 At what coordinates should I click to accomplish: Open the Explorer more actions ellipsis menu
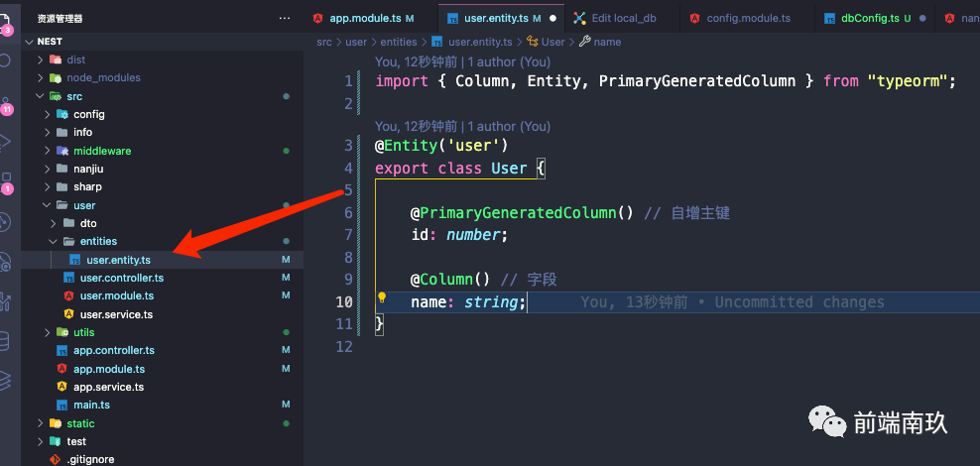[286, 18]
